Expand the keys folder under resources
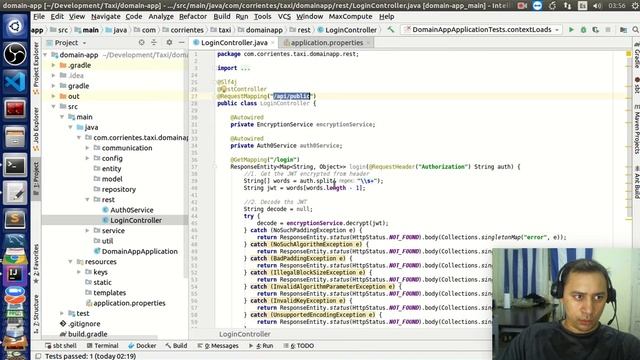 click(x=79, y=272)
